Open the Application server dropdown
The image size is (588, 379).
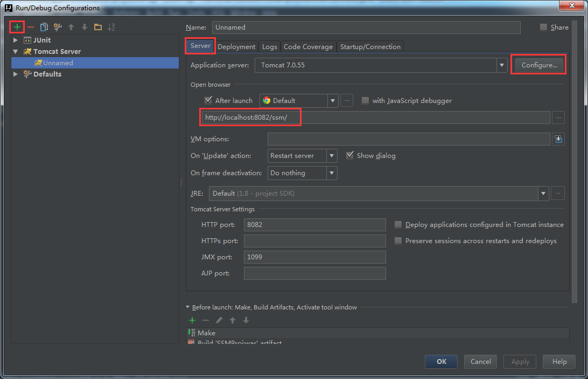(502, 65)
